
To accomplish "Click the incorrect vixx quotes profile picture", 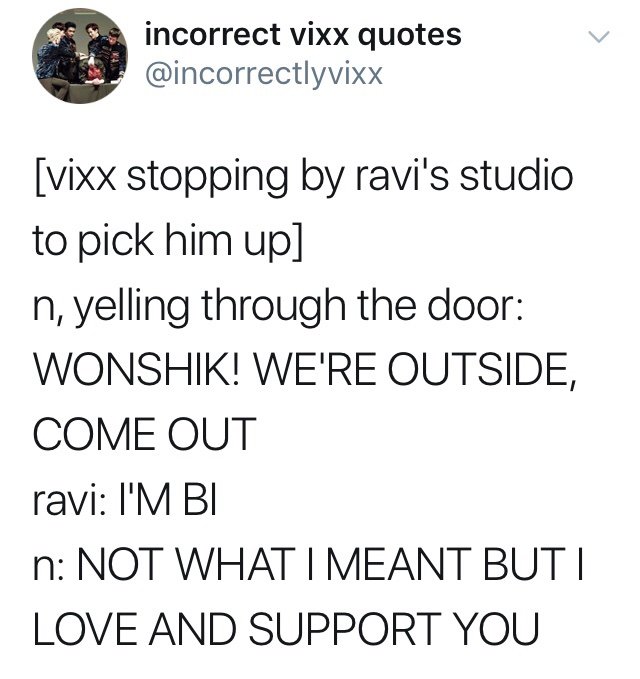I will point(80,55).
